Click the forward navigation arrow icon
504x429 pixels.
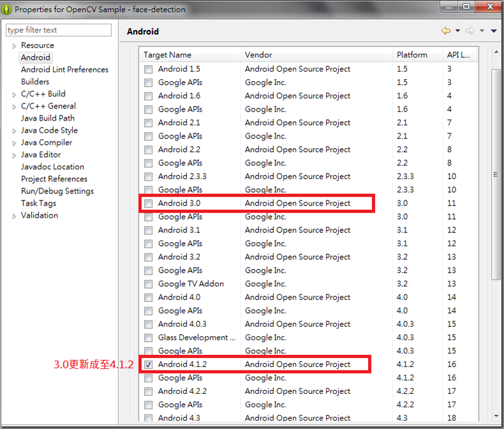[470, 31]
